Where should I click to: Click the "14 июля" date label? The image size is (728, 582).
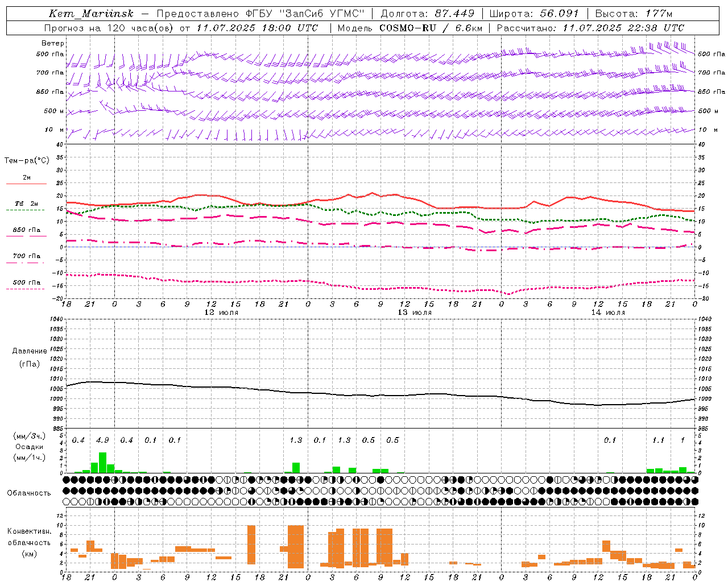coord(608,312)
